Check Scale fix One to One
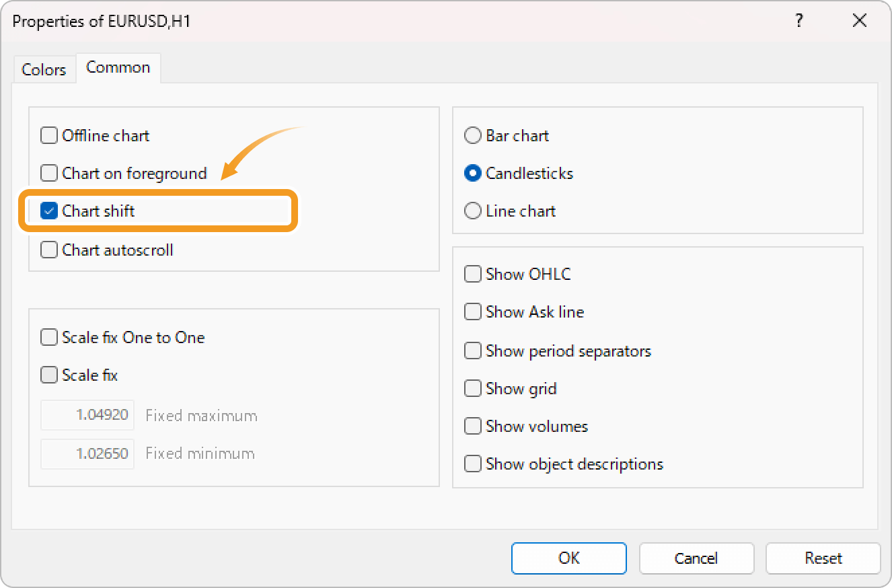Screen dimensions: 892x588 [x=49, y=337]
